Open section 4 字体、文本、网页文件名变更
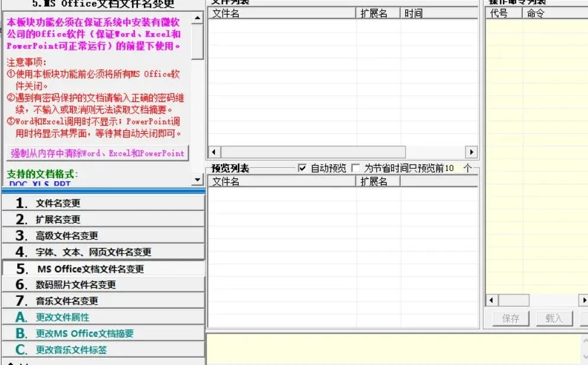 click(103, 252)
